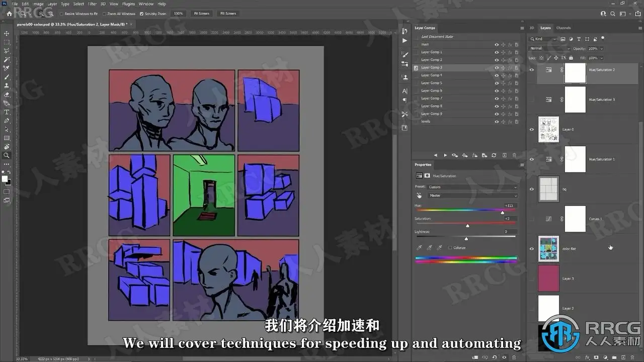Filter layers by type layers icon

[x=579, y=39]
